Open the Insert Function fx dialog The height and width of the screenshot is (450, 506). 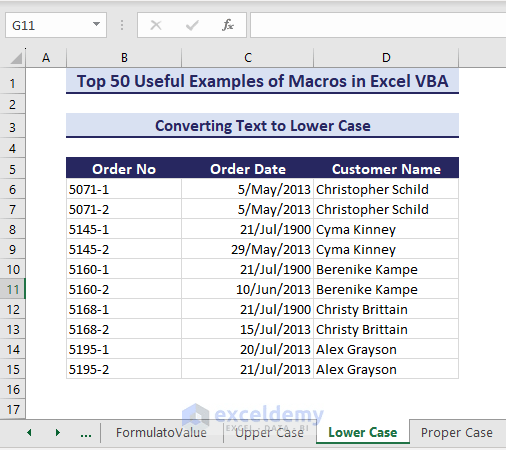[x=228, y=25]
